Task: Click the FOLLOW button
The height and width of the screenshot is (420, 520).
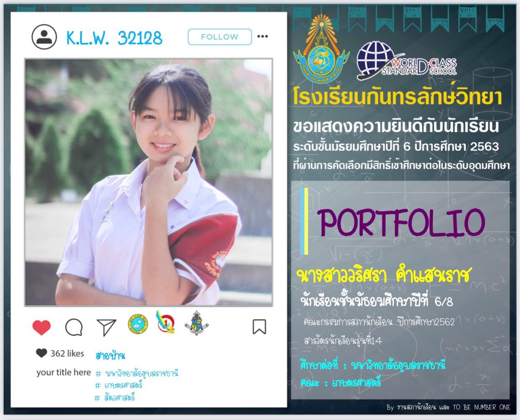Action: click(x=220, y=37)
